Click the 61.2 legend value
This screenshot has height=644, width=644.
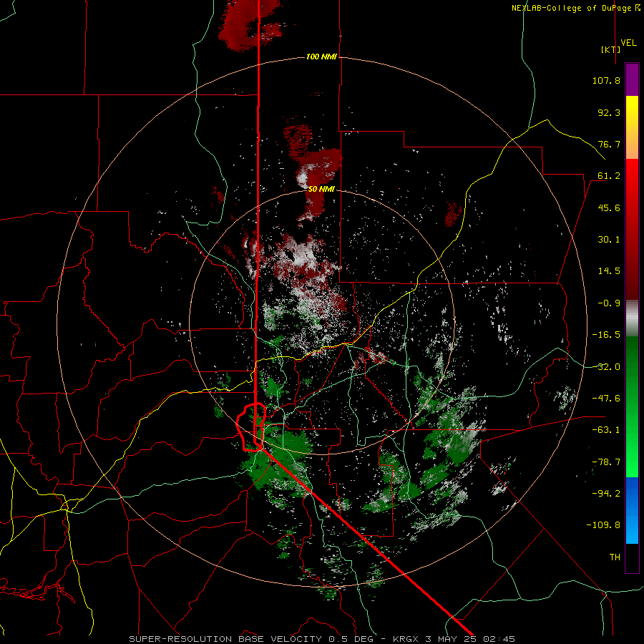pyautogui.click(x=609, y=176)
